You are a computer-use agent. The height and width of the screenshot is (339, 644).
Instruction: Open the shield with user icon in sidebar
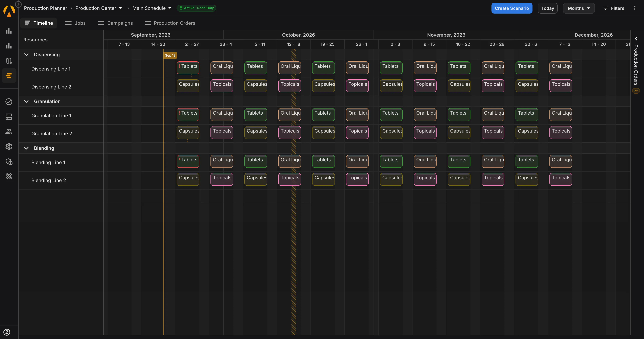9,162
